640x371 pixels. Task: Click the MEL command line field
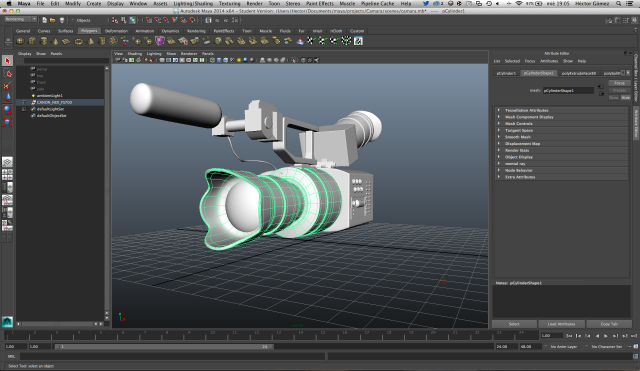pyautogui.click(x=172, y=356)
